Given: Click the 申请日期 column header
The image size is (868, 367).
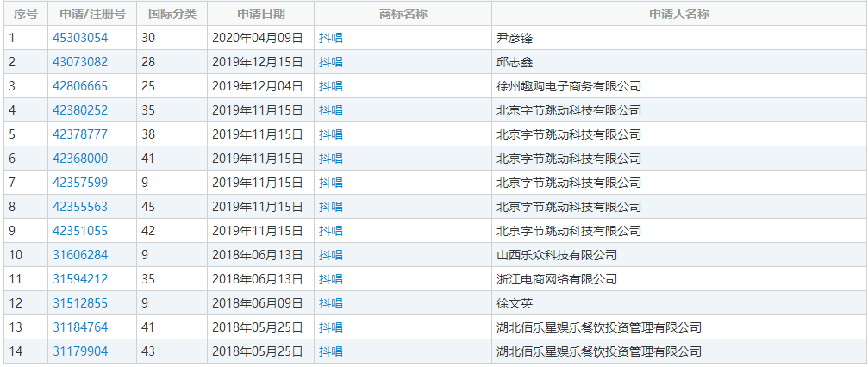Looking at the screenshot, I should point(260,15).
